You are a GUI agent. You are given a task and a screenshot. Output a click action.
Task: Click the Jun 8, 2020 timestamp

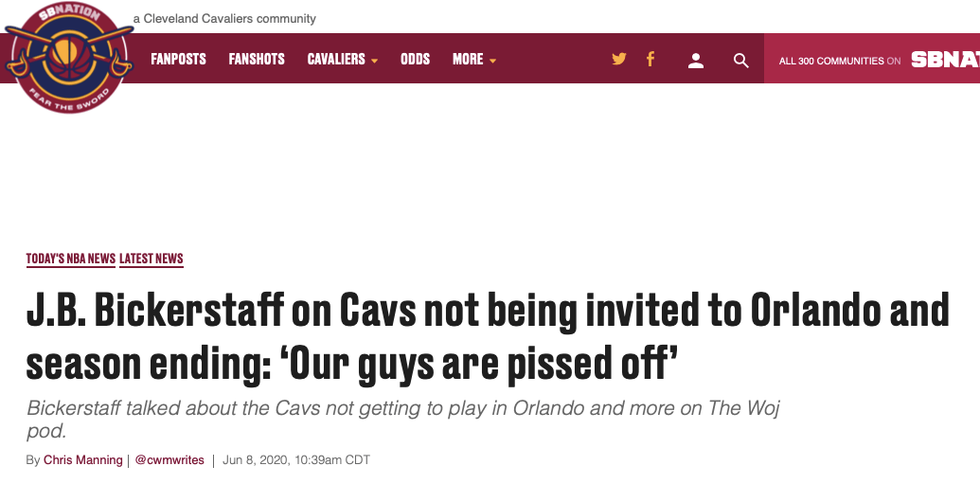coord(296,460)
